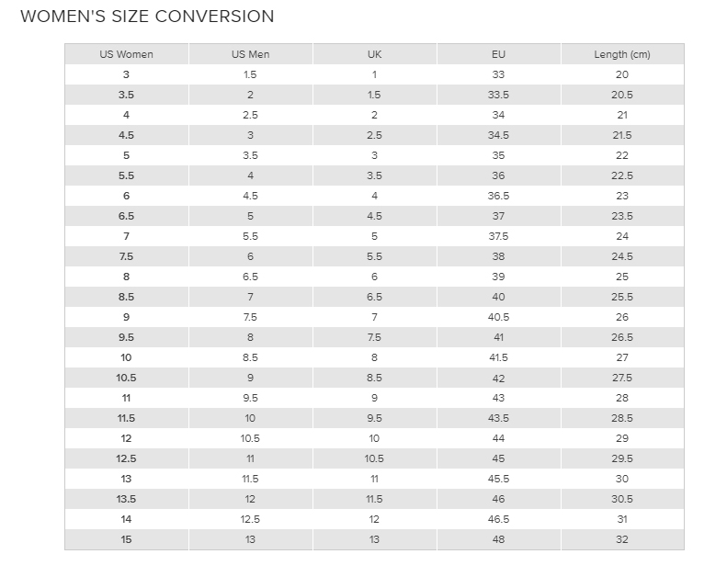The image size is (727, 588).
Task: Click EU size 40.5 cell
Action: 498,317
